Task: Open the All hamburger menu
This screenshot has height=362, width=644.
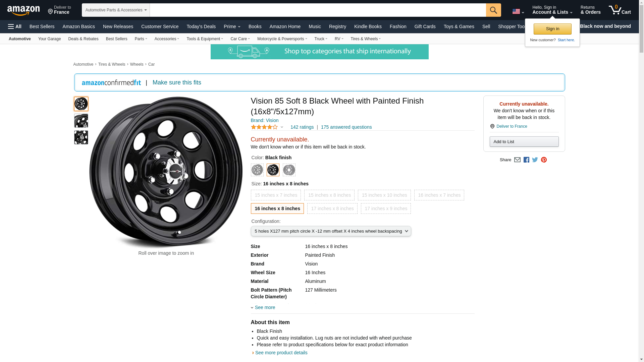Action: [x=15, y=26]
